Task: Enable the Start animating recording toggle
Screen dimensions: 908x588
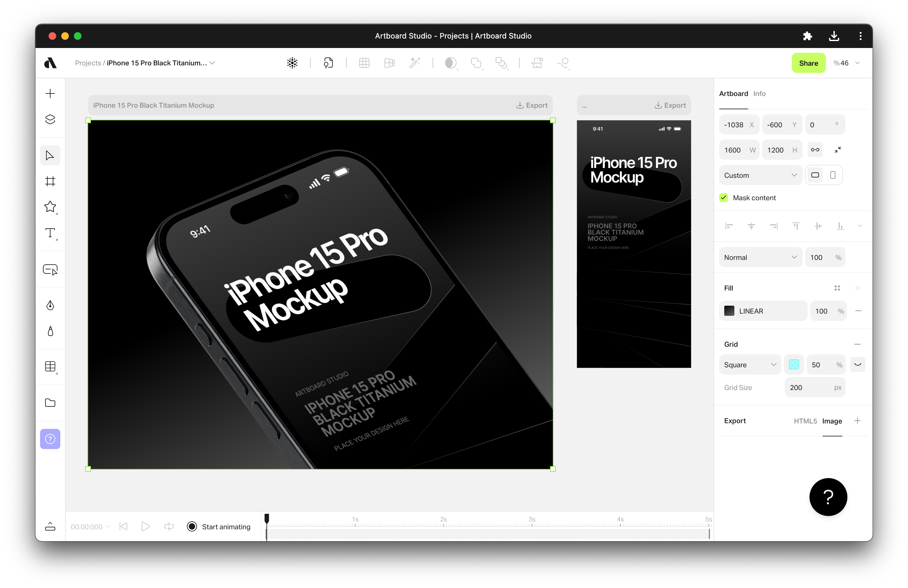Action: pos(192,526)
